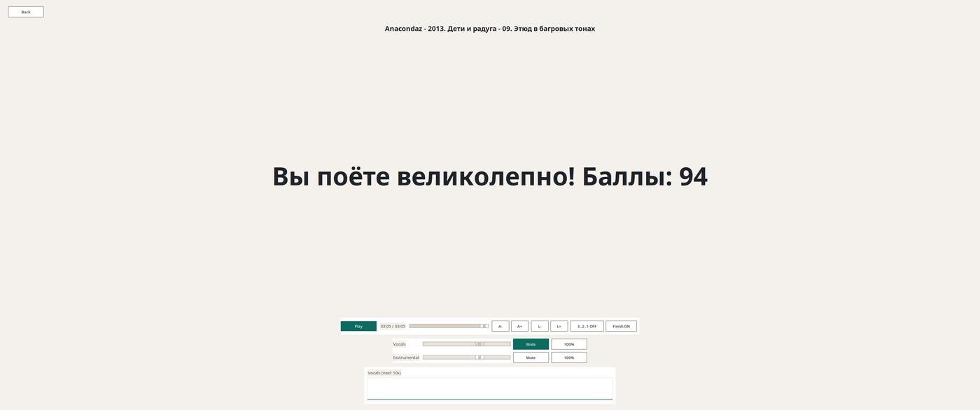Image resolution: width=980 pixels, height=410 pixels.
Task: Click the Instrumental track label
Action: click(406, 358)
